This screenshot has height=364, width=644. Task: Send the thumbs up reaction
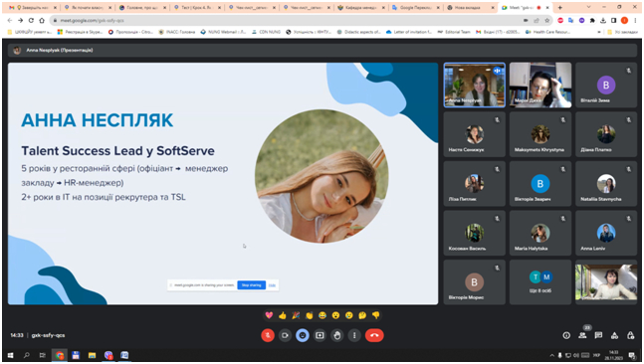pos(282,315)
